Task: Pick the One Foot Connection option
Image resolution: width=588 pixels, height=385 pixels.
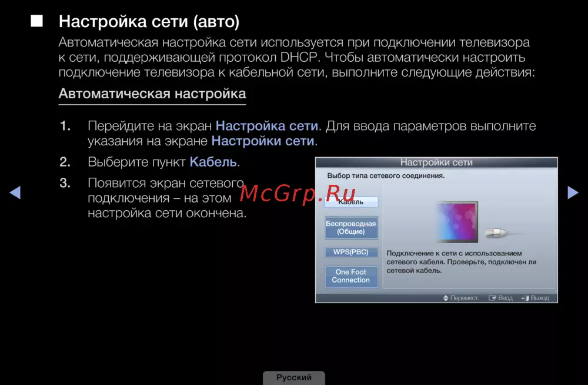Action: pos(351,276)
